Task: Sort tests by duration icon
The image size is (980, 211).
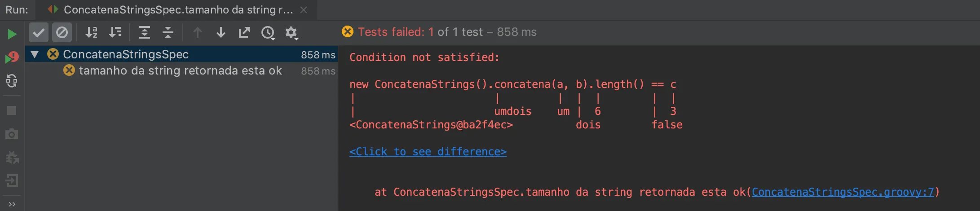Action: click(x=115, y=32)
